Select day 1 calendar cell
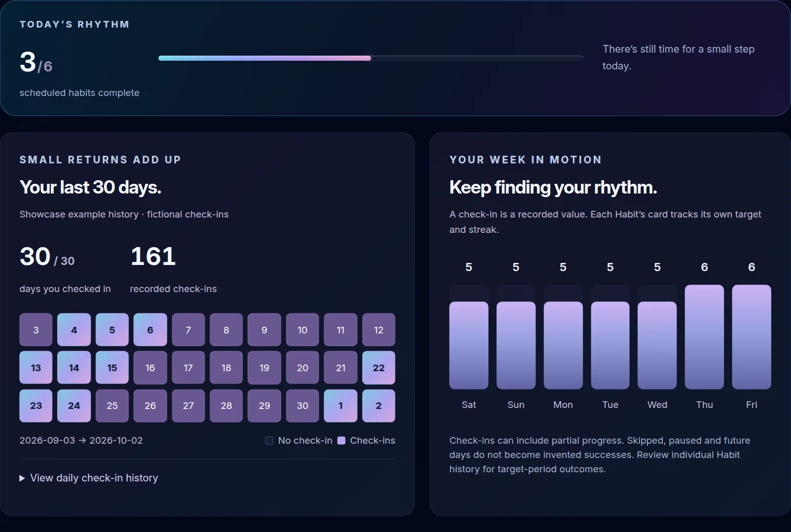The width and height of the screenshot is (791, 532). point(341,406)
